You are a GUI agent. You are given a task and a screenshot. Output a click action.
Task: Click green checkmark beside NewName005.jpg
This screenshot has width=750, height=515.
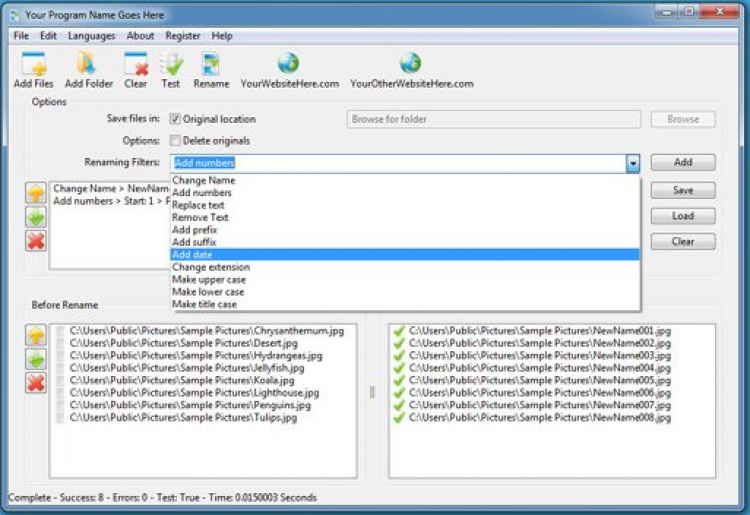[398, 381]
